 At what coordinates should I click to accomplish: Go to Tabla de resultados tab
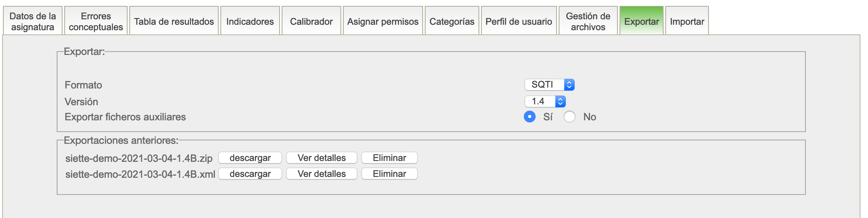(x=174, y=21)
